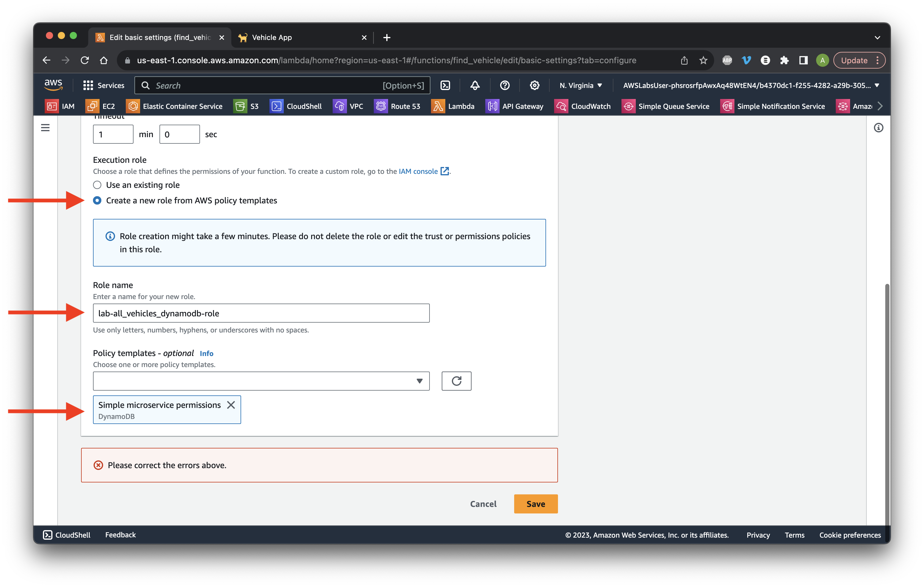Viewport: 924px width, 588px height.
Task: Go to browser home page
Action: coord(104,60)
